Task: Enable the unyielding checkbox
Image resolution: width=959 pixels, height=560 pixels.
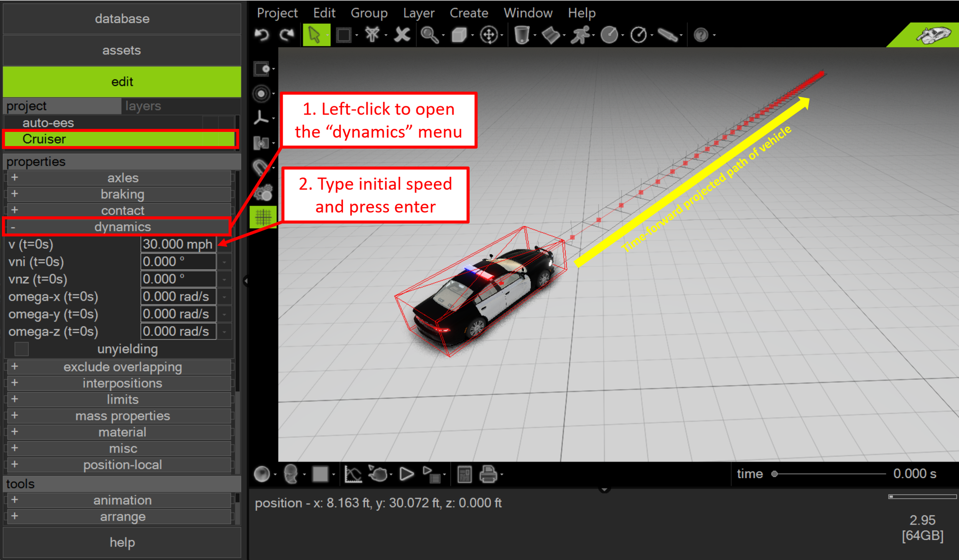Action: pyautogui.click(x=21, y=349)
